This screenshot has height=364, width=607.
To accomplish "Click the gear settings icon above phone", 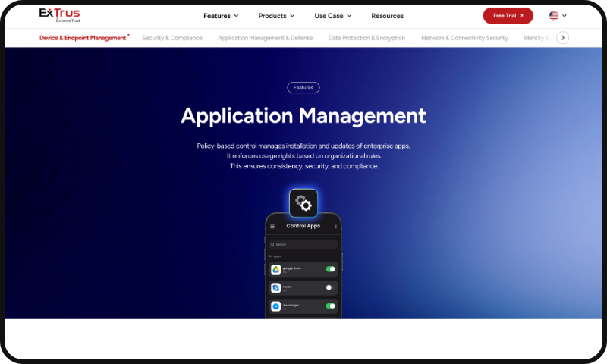I will (303, 203).
